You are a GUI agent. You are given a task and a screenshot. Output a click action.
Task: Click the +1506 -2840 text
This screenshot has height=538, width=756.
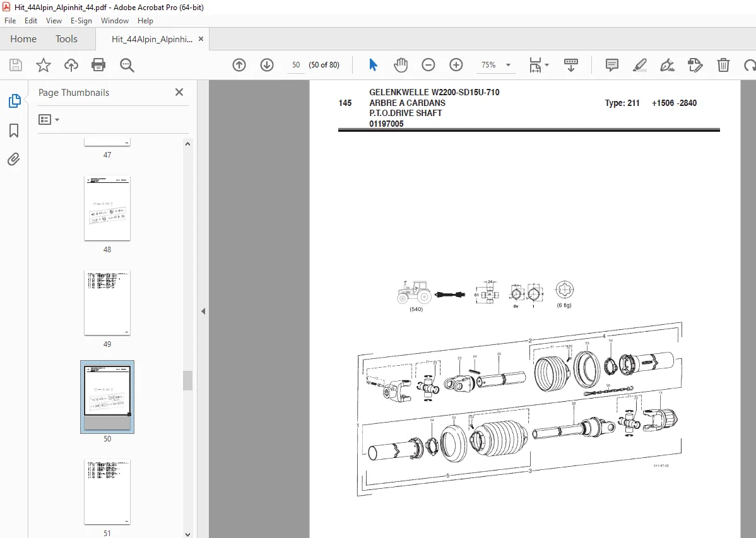pos(674,103)
